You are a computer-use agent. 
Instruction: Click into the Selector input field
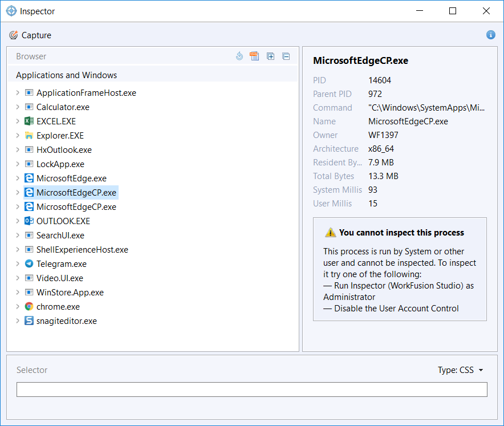tap(251, 390)
